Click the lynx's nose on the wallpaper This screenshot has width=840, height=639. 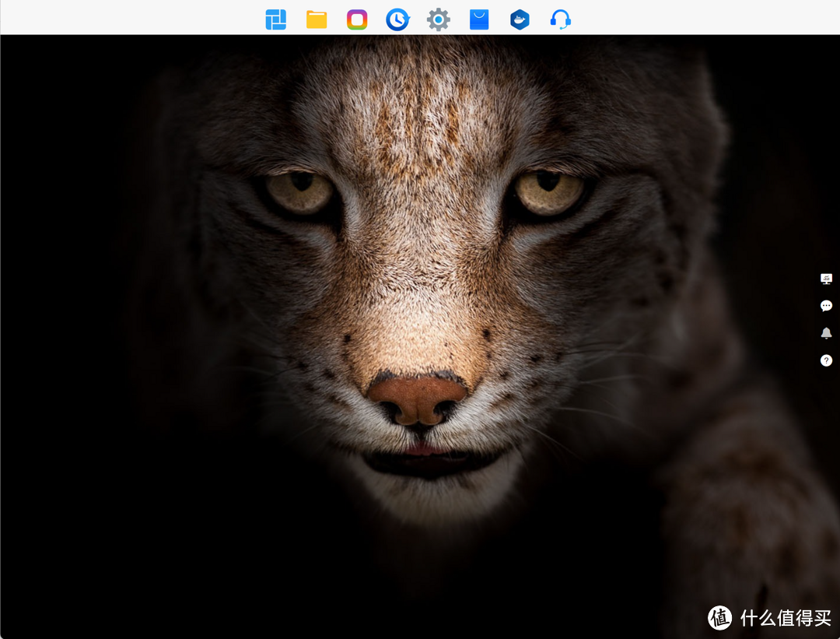(x=418, y=397)
